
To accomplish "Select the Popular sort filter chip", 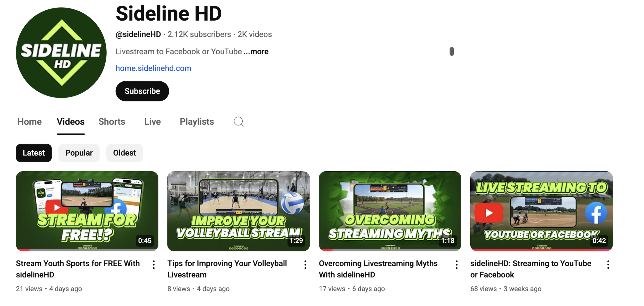I will pos(79,153).
